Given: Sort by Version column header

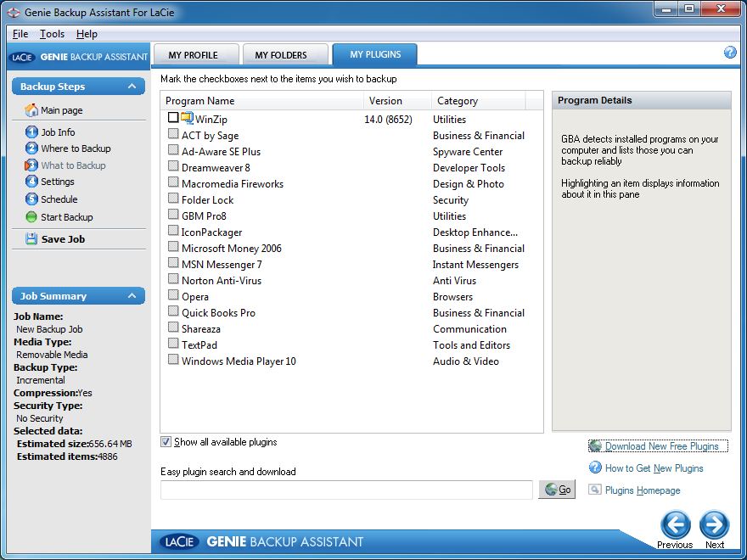Looking at the screenshot, I should click(397, 101).
